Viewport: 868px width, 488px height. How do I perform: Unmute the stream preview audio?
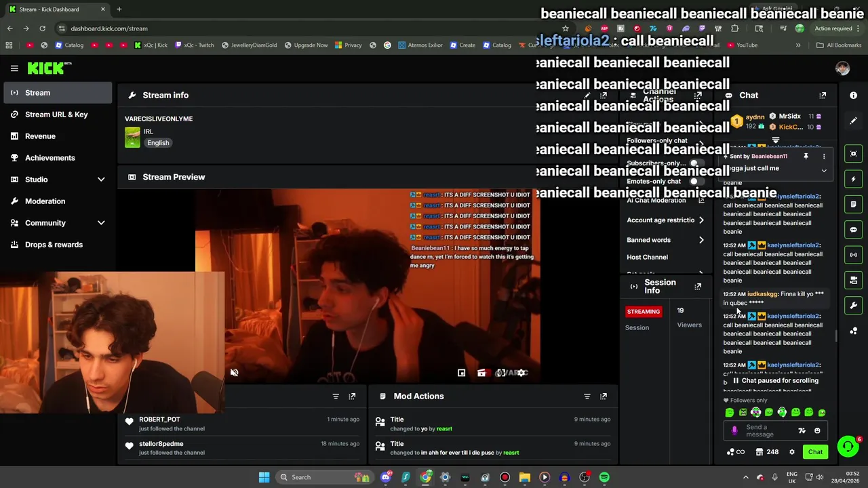(234, 373)
